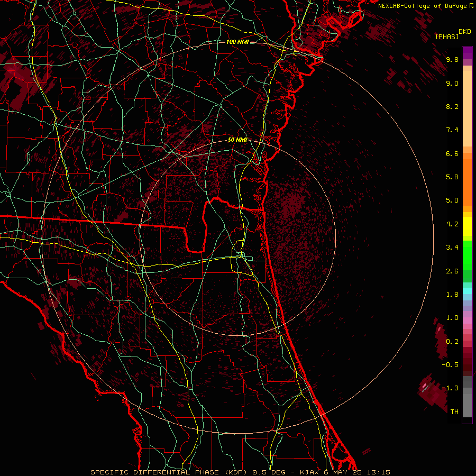
Task: Click the 7.4 value on the color scale
Action: 452,130
